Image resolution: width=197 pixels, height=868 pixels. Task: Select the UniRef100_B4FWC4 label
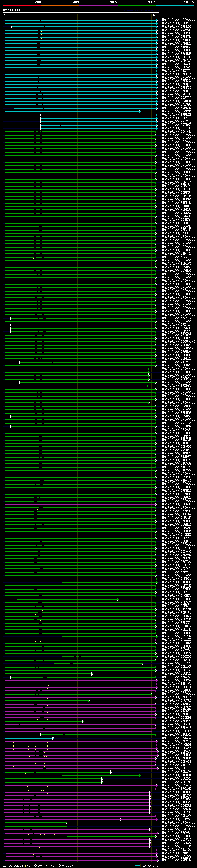[177, 47]
